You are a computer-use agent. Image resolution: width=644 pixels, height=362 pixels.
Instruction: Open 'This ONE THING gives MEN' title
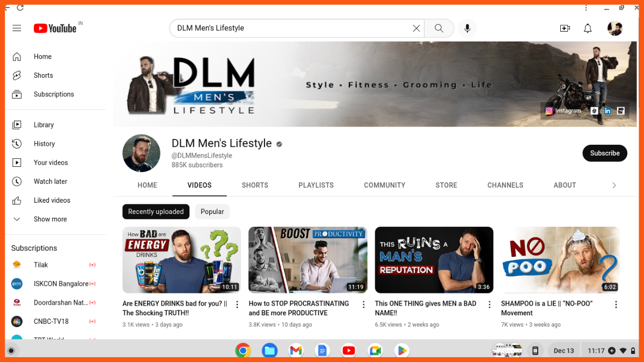[426, 308]
